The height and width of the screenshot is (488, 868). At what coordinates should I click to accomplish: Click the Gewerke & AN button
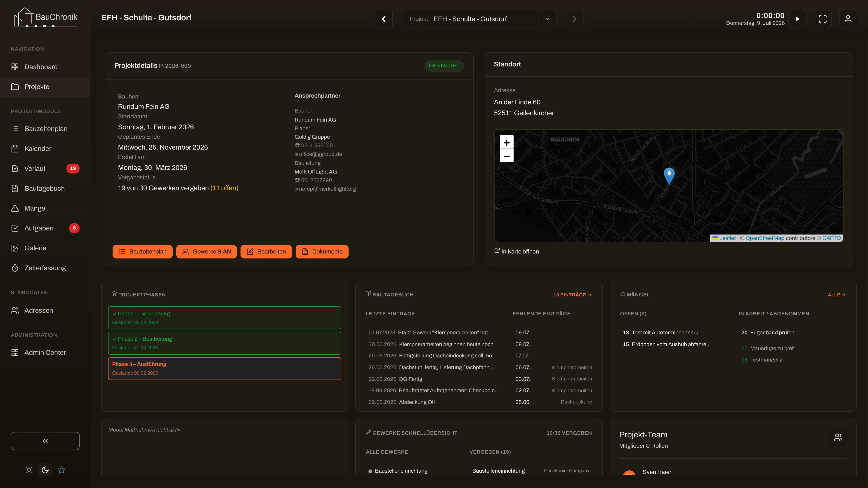(207, 252)
